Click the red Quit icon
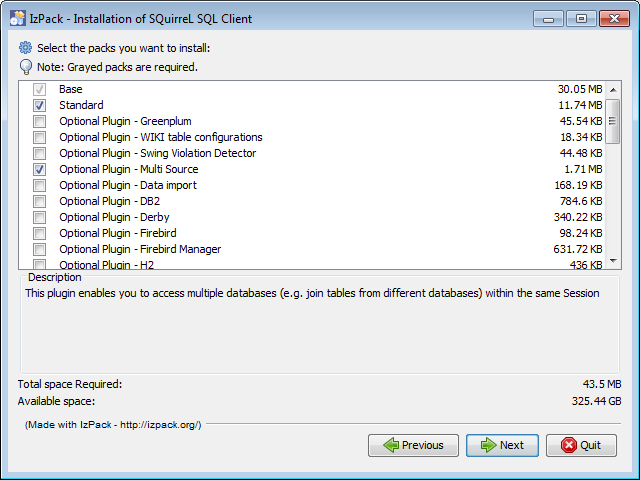This screenshot has width=640, height=480. [569, 445]
